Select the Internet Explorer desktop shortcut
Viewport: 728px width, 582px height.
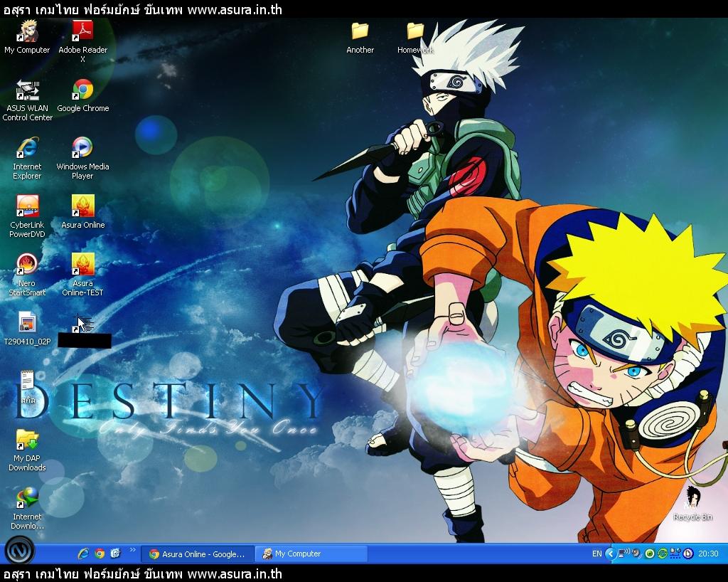click(27, 159)
